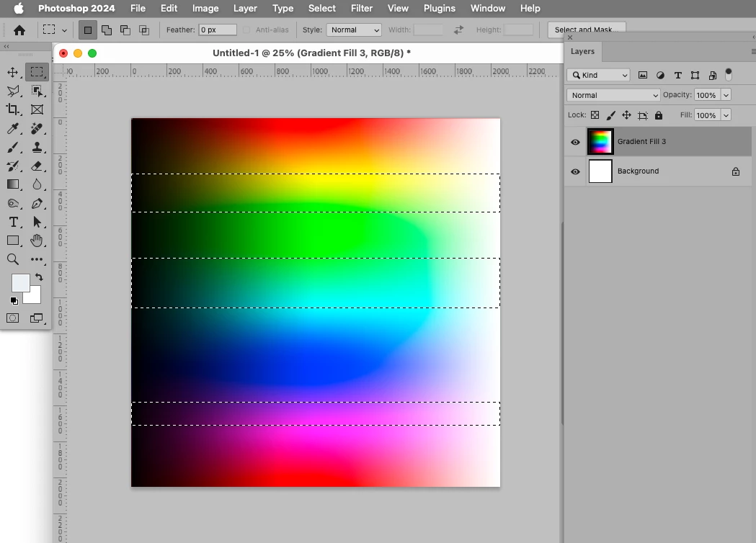The image size is (756, 543).
Task: Choose the Hand tool
Action: point(37,241)
